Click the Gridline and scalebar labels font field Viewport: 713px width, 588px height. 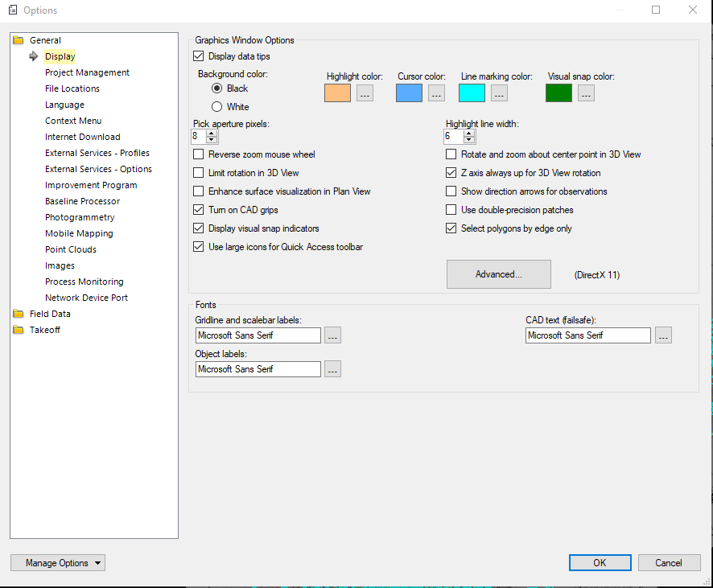(x=258, y=335)
